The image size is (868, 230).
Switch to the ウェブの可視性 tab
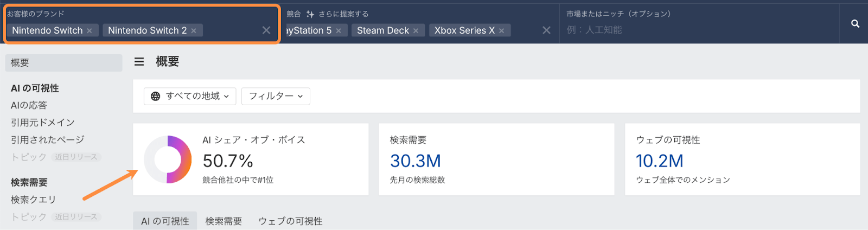[290, 221]
